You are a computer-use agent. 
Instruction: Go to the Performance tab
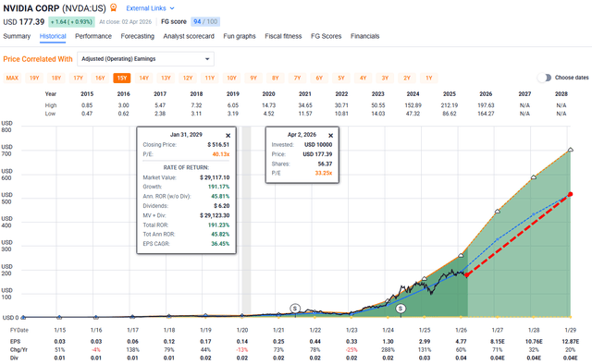click(93, 36)
